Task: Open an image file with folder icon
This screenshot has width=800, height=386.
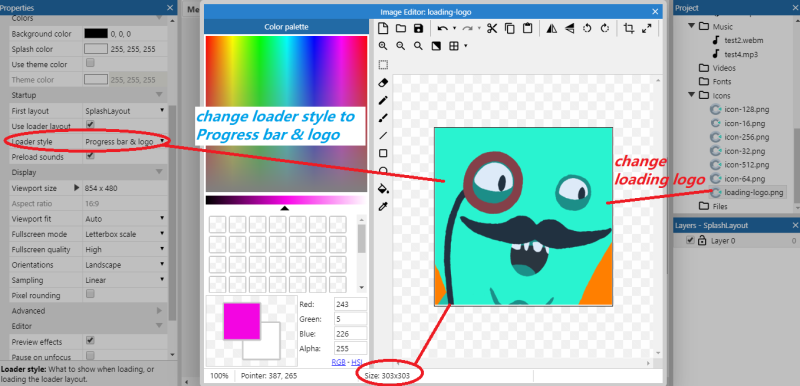Action: coord(401,28)
